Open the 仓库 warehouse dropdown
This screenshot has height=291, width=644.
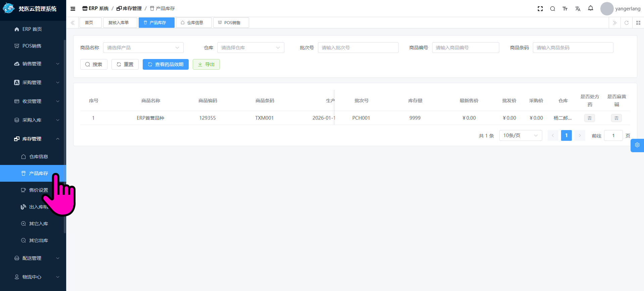[x=250, y=48]
